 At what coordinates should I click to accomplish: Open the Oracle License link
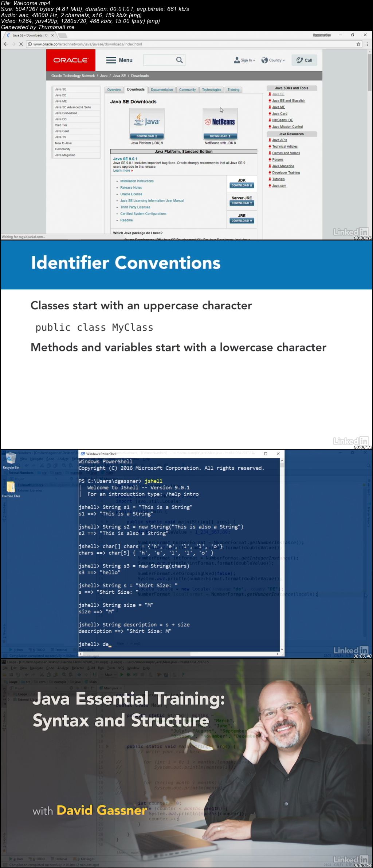coord(131,194)
